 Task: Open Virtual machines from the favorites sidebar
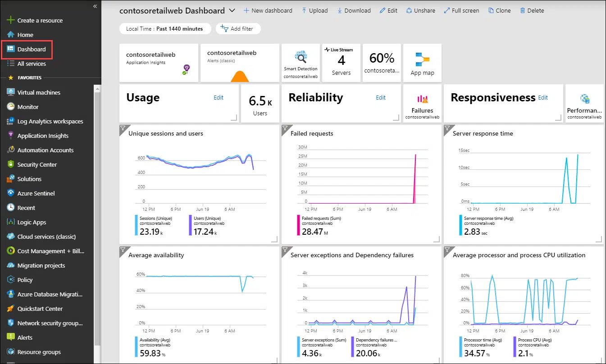pyautogui.click(x=39, y=92)
